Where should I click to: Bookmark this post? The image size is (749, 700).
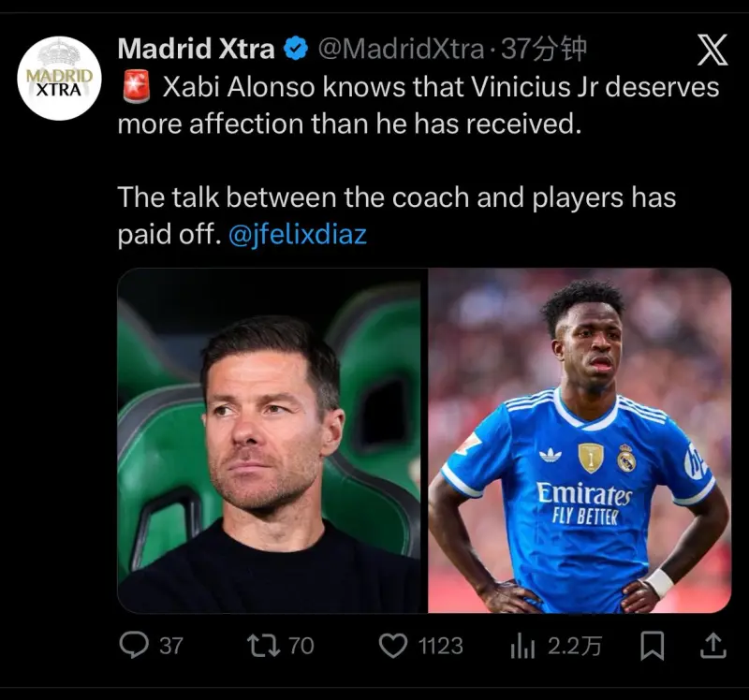tap(654, 645)
